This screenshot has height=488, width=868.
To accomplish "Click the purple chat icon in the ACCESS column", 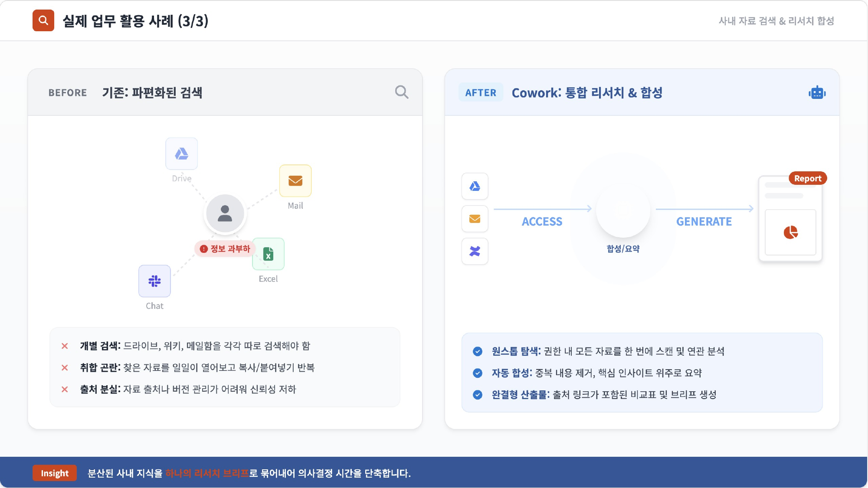I will [x=475, y=251].
